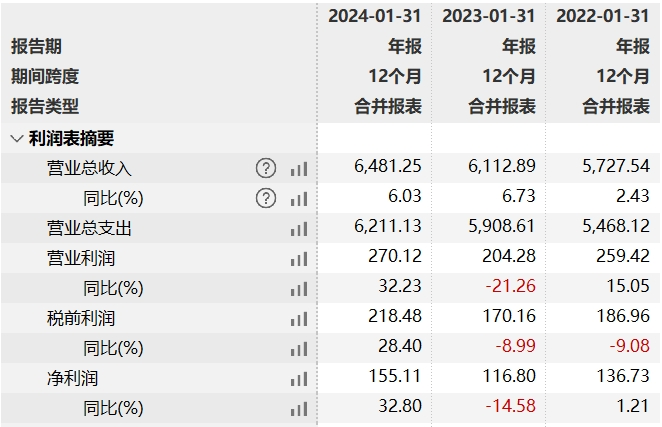Open chart icon for 税前利润 row
The image size is (662, 427).
(298, 319)
